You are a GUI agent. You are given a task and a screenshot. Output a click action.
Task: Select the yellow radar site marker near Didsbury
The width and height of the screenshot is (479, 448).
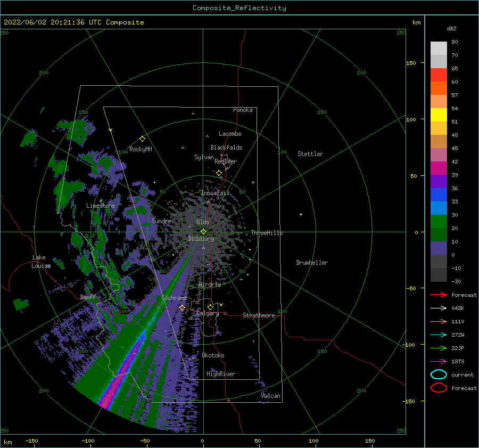[x=203, y=232]
